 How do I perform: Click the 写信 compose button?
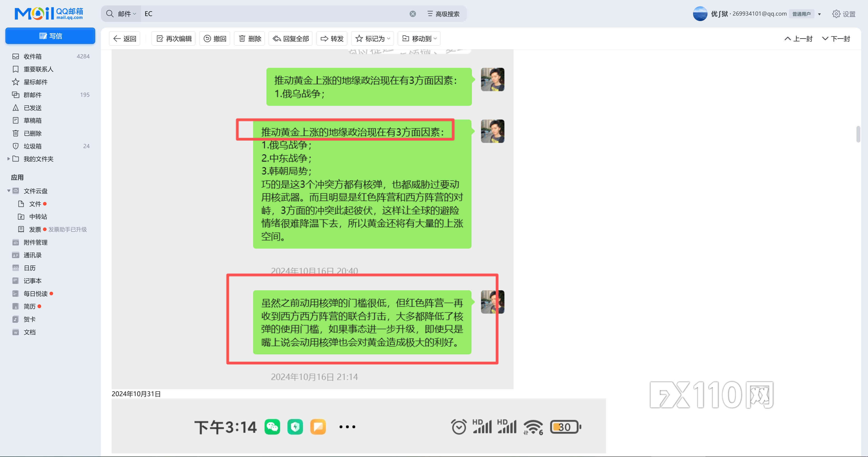[50, 36]
